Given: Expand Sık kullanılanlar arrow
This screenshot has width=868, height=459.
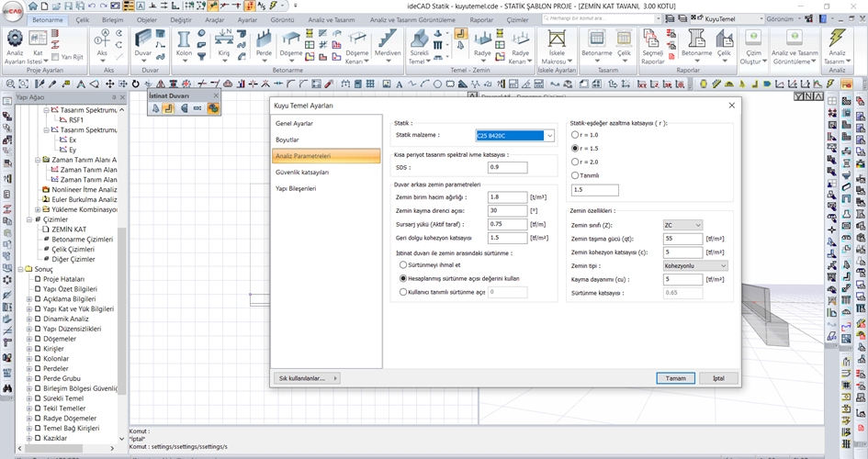Looking at the screenshot, I should click(x=335, y=378).
